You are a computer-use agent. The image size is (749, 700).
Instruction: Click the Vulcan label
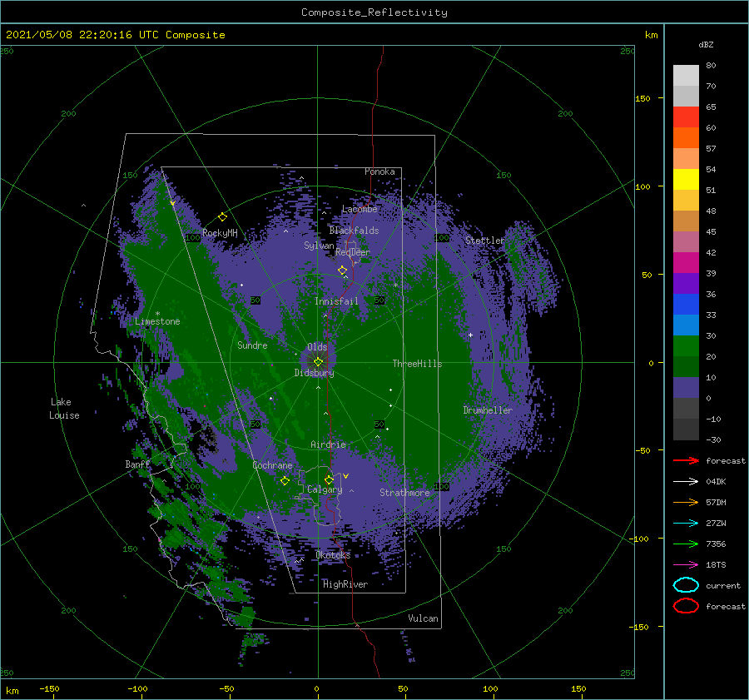pos(423,618)
